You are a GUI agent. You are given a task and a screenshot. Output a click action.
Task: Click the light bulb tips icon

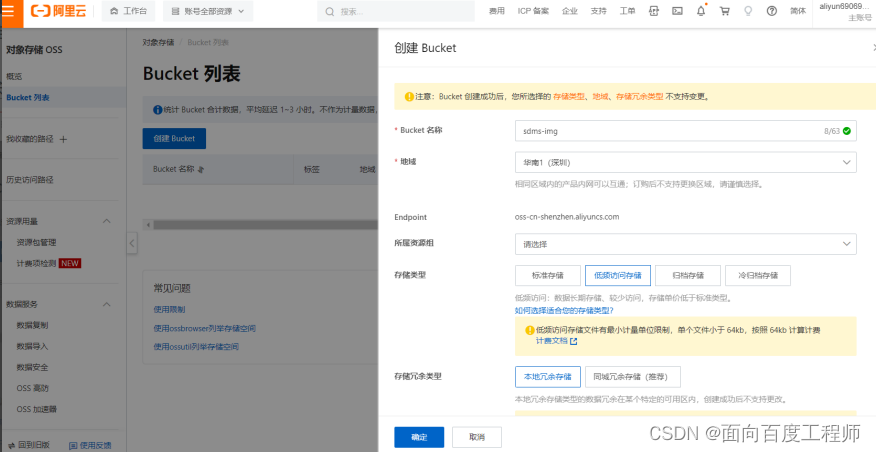click(748, 11)
